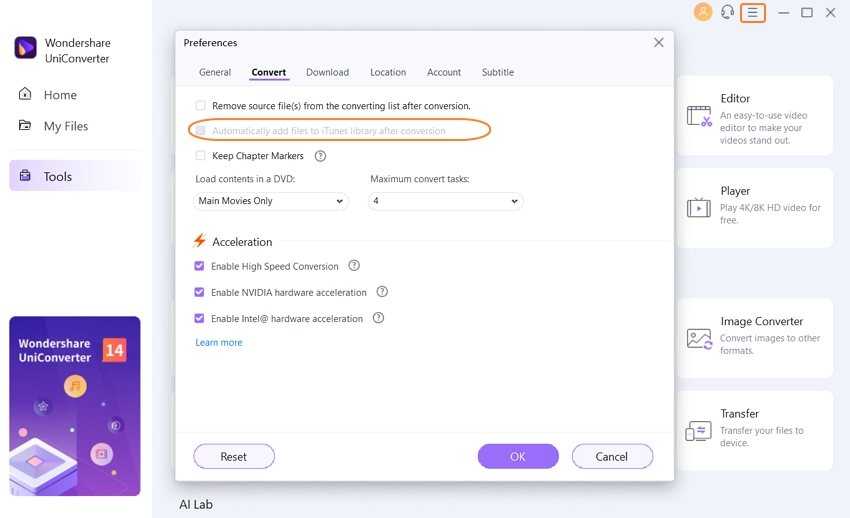Click help icon beside Intel hardware acceleration
The image size is (850, 518).
pyautogui.click(x=378, y=318)
